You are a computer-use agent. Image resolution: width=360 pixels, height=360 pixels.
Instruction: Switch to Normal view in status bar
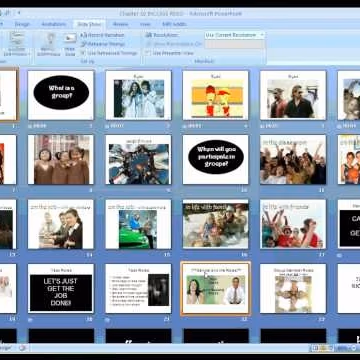(x=314, y=348)
